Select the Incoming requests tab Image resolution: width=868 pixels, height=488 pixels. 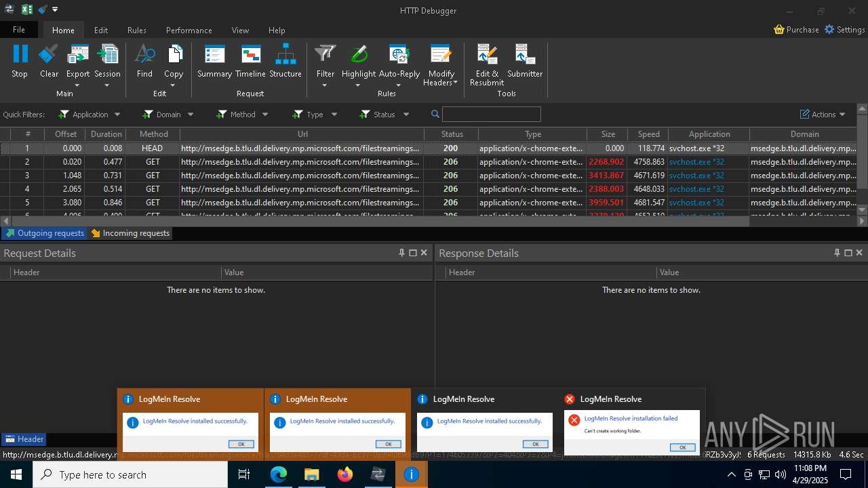coord(130,233)
